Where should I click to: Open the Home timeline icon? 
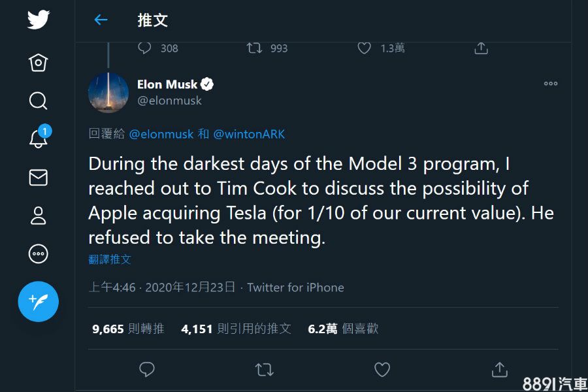[39, 63]
